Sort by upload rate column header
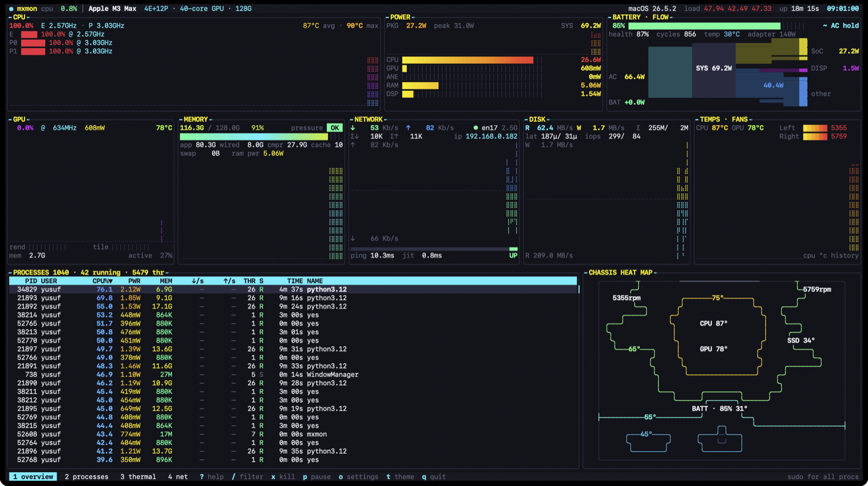 pos(230,281)
